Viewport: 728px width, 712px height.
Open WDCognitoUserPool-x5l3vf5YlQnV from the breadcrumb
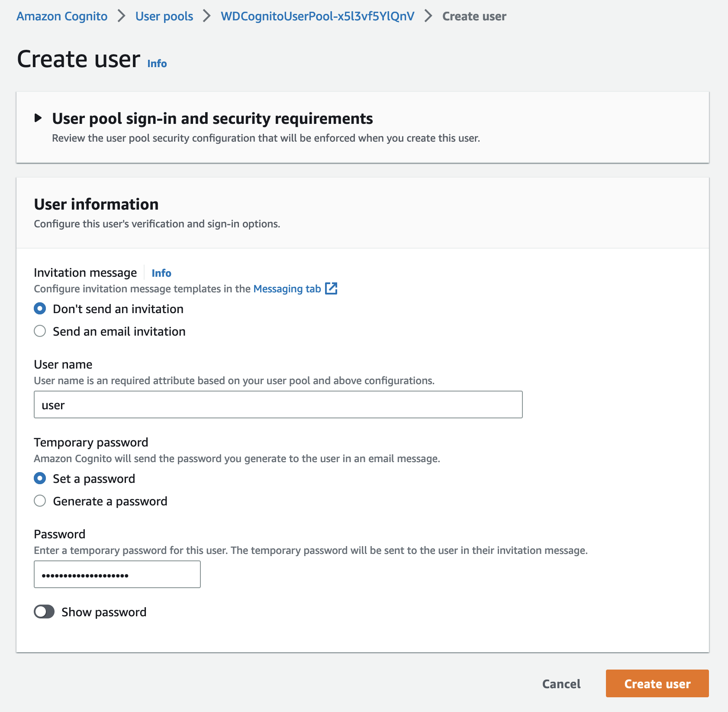(x=316, y=16)
